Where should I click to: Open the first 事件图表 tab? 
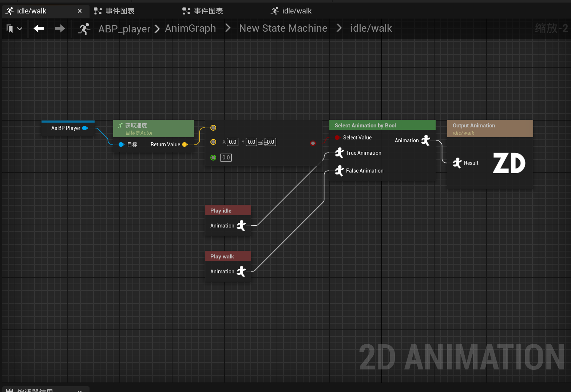click(114, 11)
